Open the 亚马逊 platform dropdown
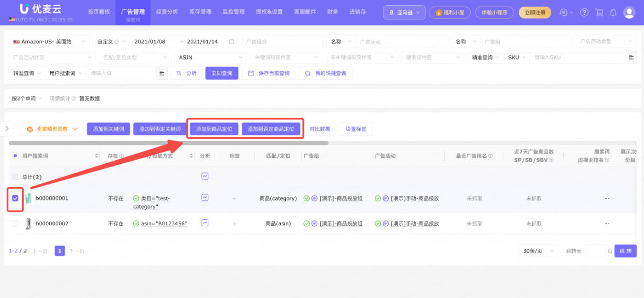Viewport: 644px width, 298px height. point(404,12)
